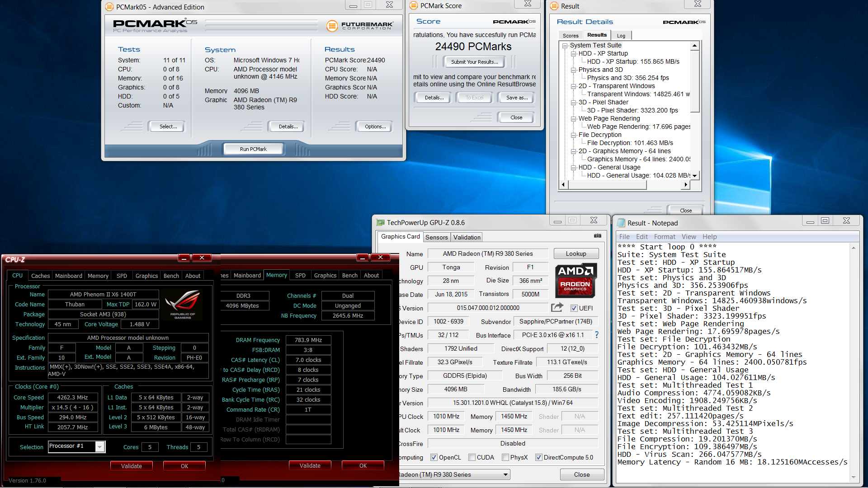Collapse the File Decryption node
Screen dimensions: 868x488
(x=574, y=135)
